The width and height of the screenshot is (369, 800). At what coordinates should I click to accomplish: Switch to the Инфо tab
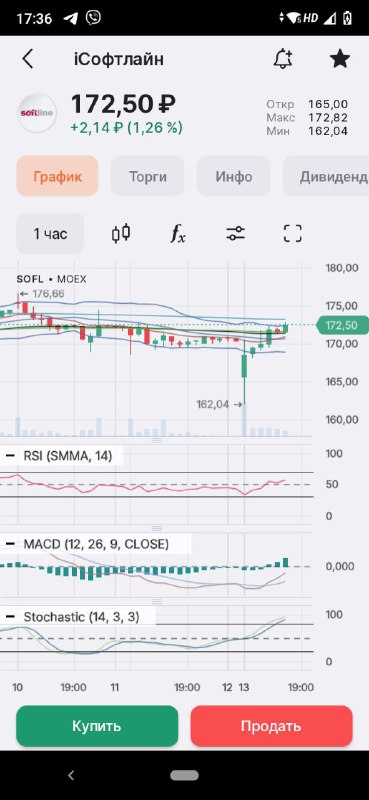pos(233,177)
